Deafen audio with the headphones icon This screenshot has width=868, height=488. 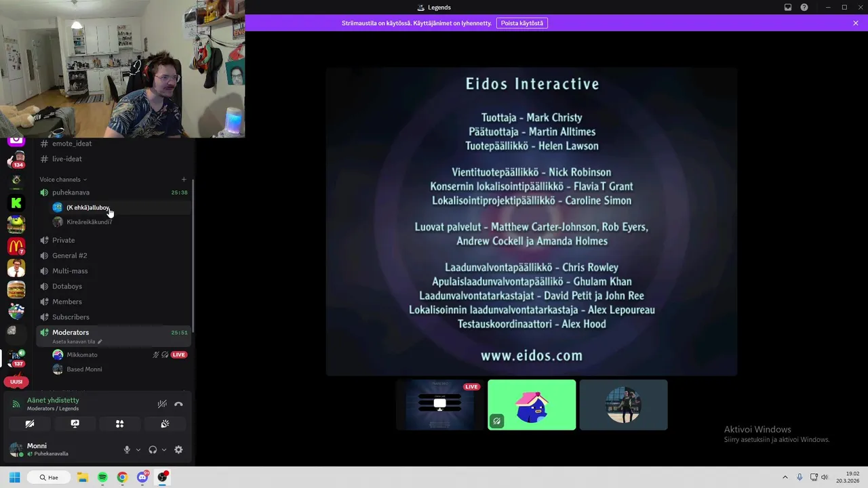(153, 449)
